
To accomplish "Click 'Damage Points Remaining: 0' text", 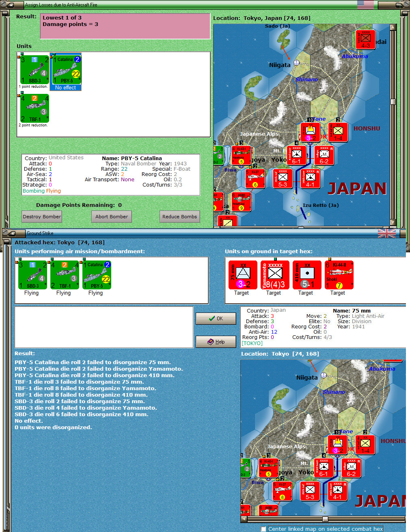I will click(x=79, y=205).
